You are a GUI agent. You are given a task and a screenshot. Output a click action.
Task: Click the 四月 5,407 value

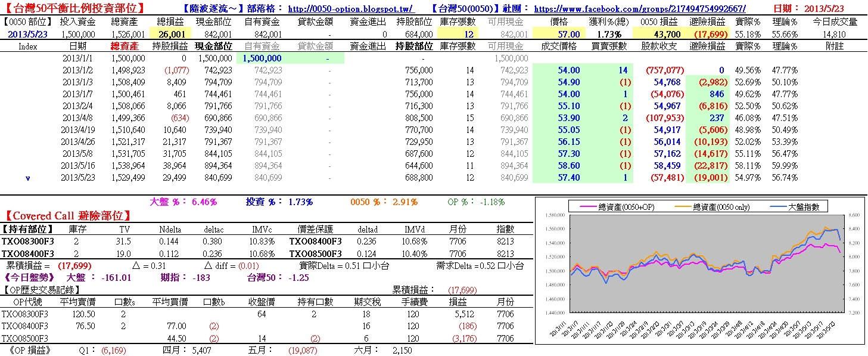pyautogui.click(x=187, y=351)
